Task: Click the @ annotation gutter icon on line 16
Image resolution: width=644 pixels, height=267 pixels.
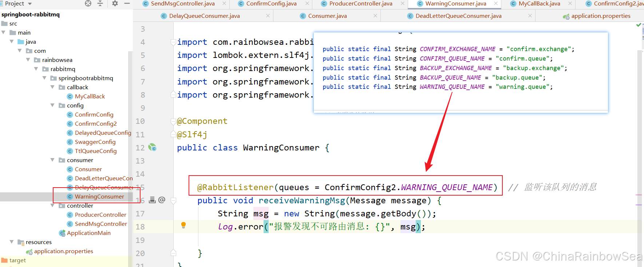Action: click(162, 200)
